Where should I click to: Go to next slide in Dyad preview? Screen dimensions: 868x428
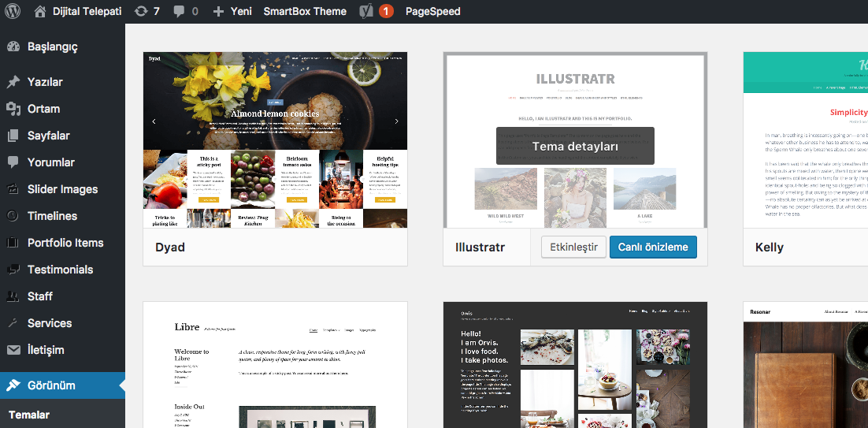[x=396, y=121]
